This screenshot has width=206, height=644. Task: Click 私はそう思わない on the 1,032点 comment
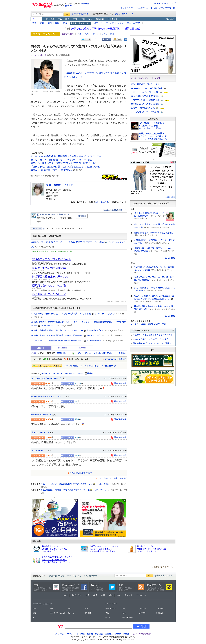[67, 383]
